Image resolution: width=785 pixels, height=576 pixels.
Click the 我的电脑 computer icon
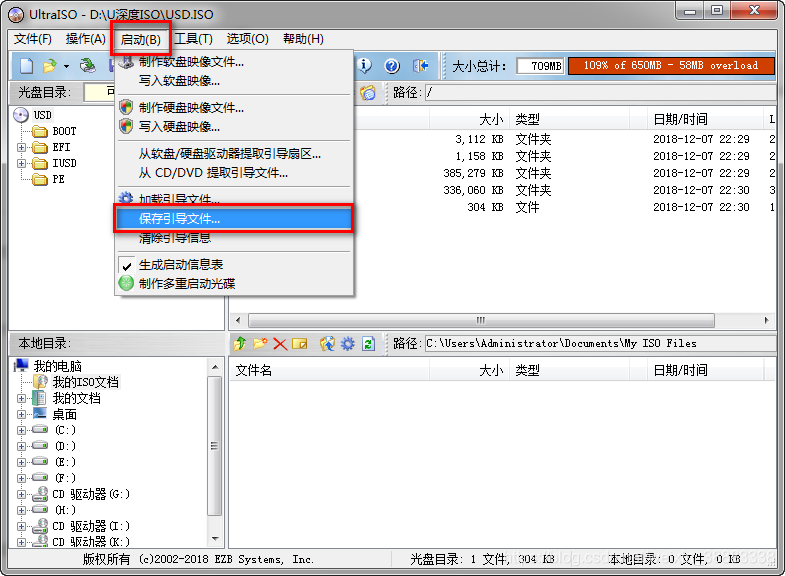click(x=21, y=365)
